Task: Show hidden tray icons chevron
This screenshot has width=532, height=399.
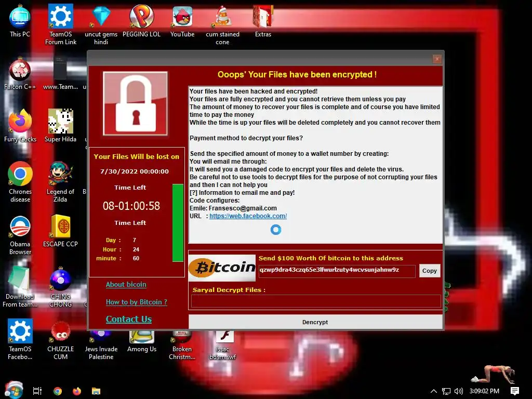Action: [434, 391]
